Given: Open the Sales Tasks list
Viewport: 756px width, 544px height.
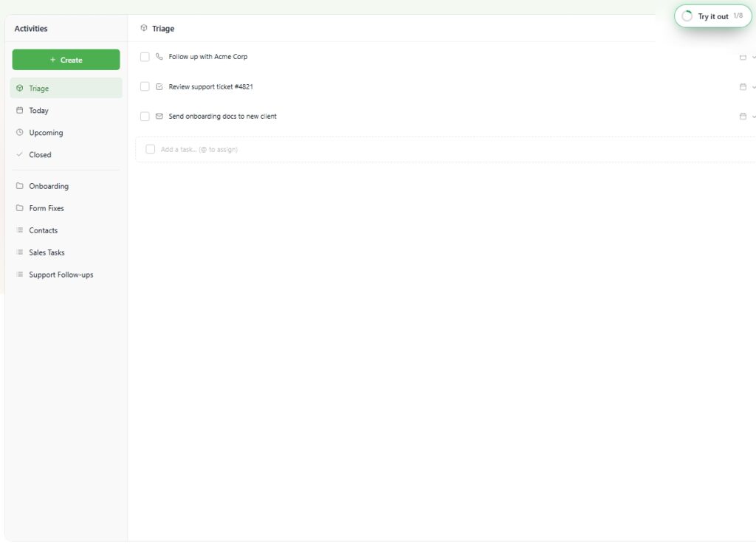Looking at the screenshot, I should [66, 252].
